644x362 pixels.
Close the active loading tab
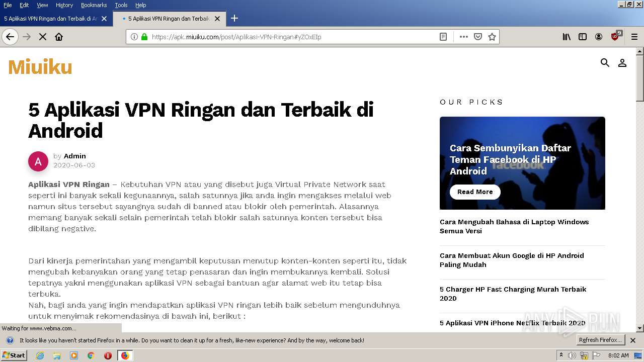pos(217,19)
